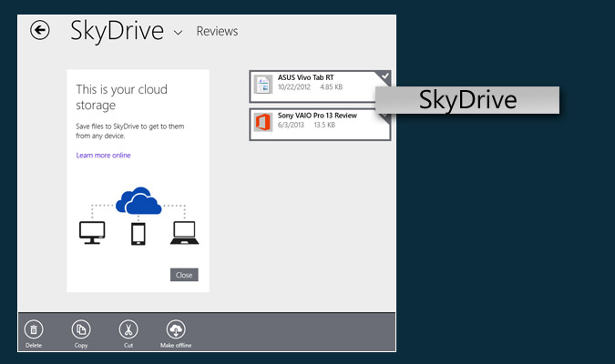Image resolution: width=615 pixels, height=364 pixels.
Task: Click the SkyDrive header title
Action: tap(117, 31)
